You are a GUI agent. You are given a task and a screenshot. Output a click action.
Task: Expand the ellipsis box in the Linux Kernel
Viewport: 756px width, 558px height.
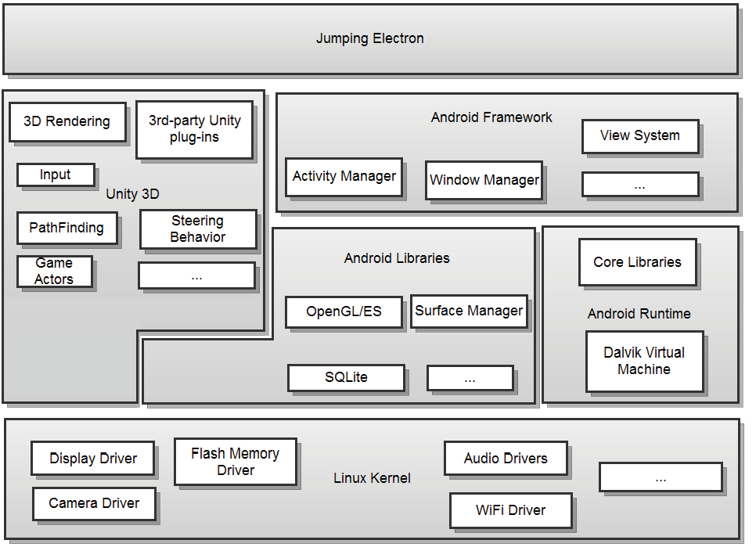(660, 477)
